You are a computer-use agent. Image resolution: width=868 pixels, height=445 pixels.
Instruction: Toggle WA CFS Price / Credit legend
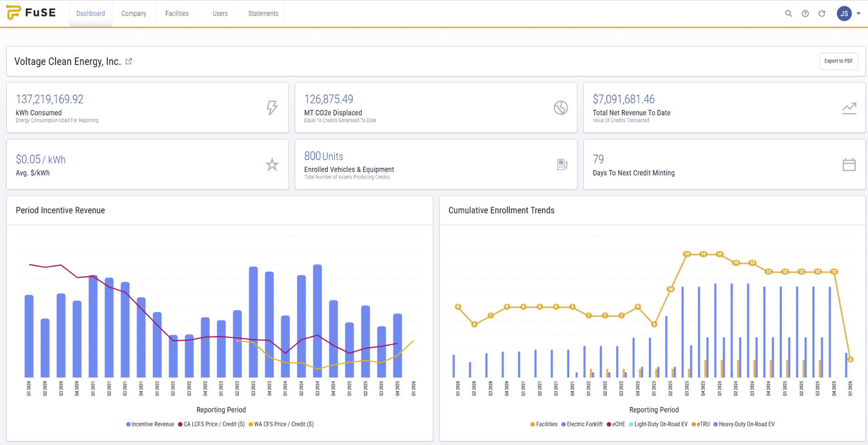click(x=281, y=424)
